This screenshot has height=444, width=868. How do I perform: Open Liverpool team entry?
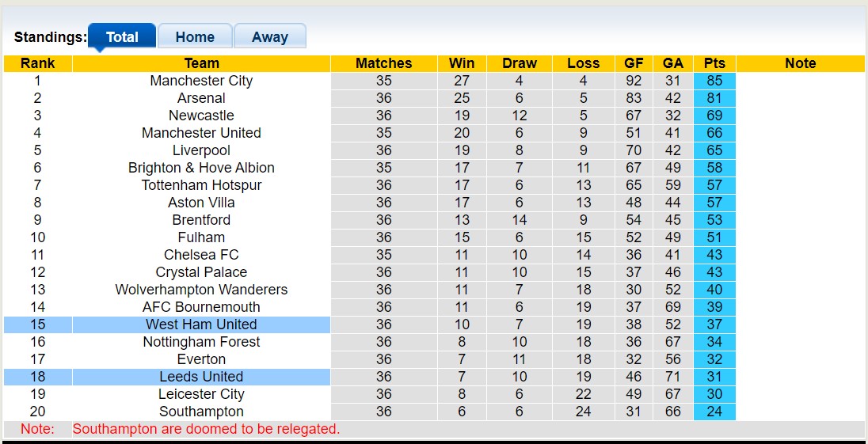pyautogui.click(x=201, y=150)
